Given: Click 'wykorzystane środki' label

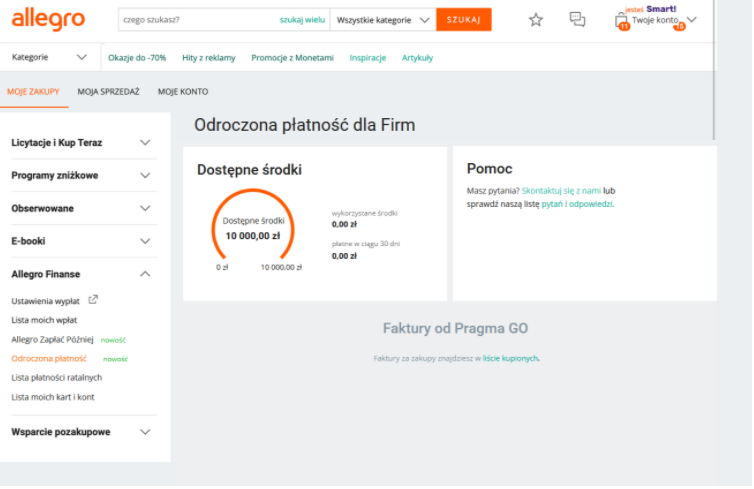Looking at the screenshot, I should click(x=364, y=213).
